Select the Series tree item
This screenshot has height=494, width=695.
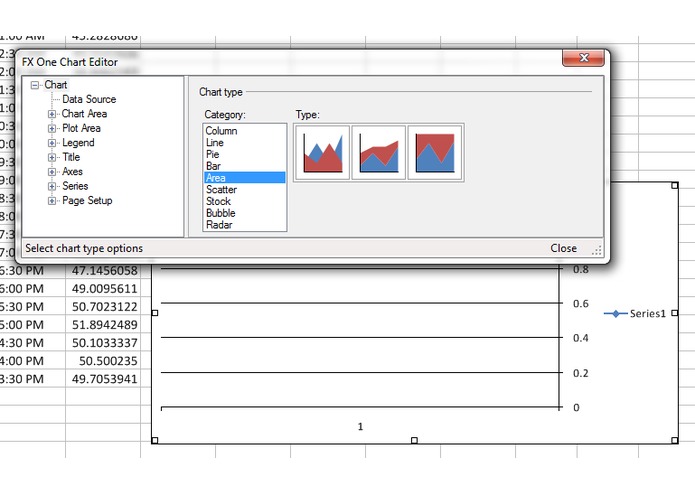coord(75,186)
